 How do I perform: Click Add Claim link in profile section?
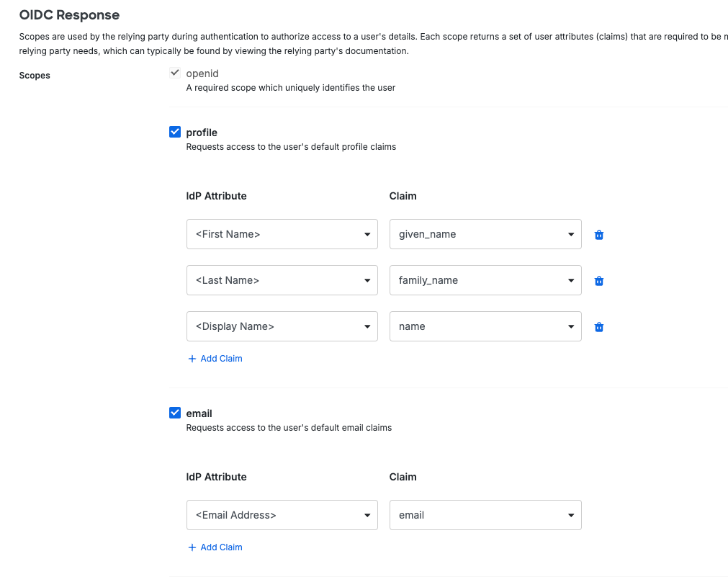221,359
